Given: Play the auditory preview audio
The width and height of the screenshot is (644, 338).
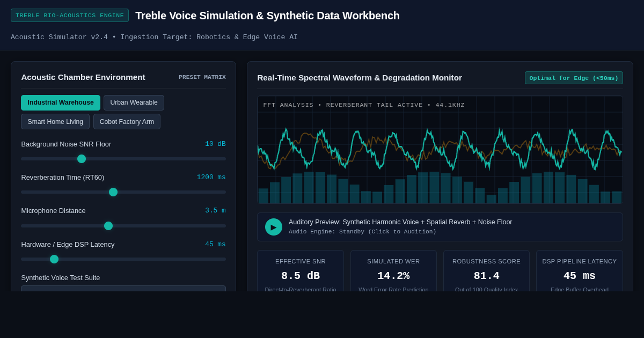Looking at the screenshot, I should click(x=274, y=227).
